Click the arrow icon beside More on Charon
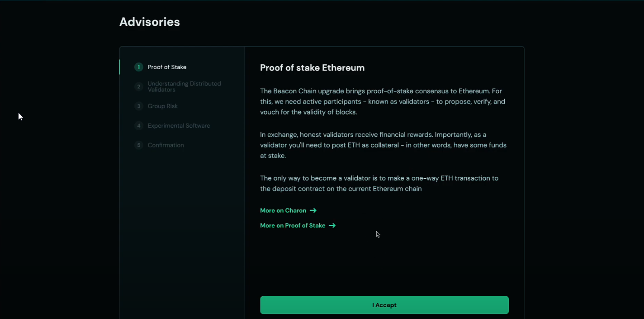Viewport: 644px width, 319px height. [x=313, y=210]
